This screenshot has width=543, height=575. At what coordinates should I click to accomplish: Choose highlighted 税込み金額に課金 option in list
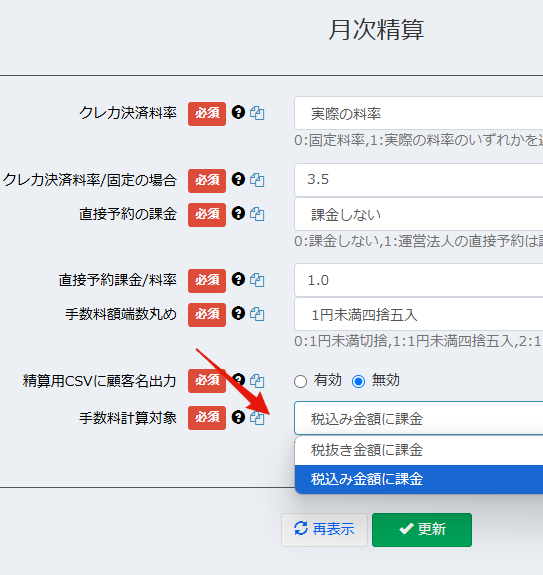pyautogui.click(x=419, y=479)
